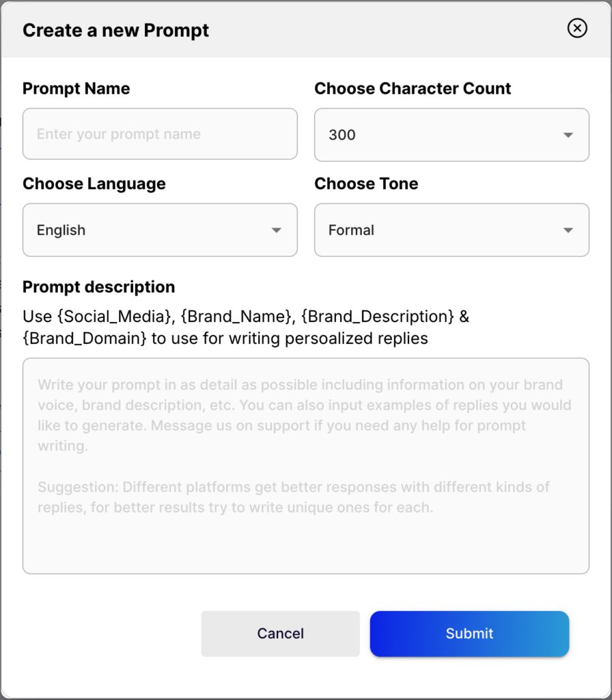Expand Choose Tone dropdown using its arrow
The height and width of the screenshot is (700, 612).
pos(568,230)
